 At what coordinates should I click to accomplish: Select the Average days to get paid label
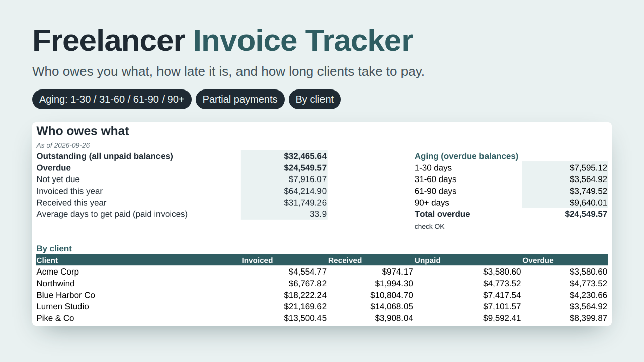pos(112,214)
